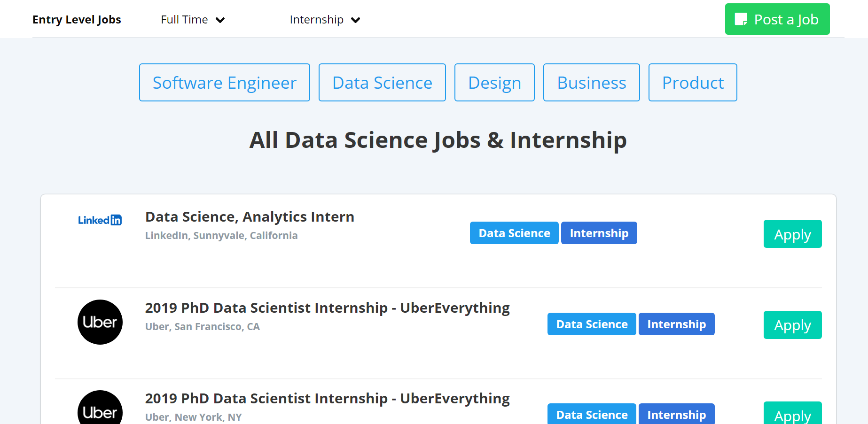This screenshot has width=868, height=424.
Task: Open Uber San Francisco PhD internship title
Action: (327, 308)
